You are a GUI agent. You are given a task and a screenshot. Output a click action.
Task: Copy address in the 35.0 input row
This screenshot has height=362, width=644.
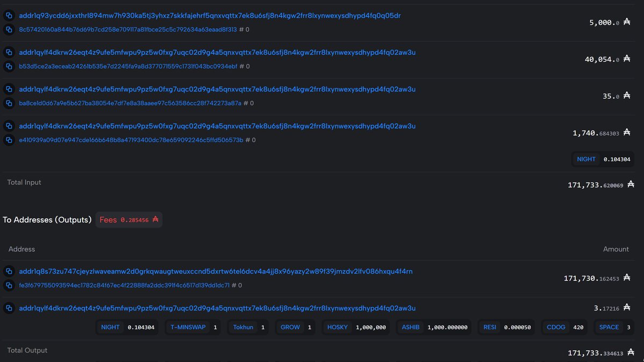(9, 89)
